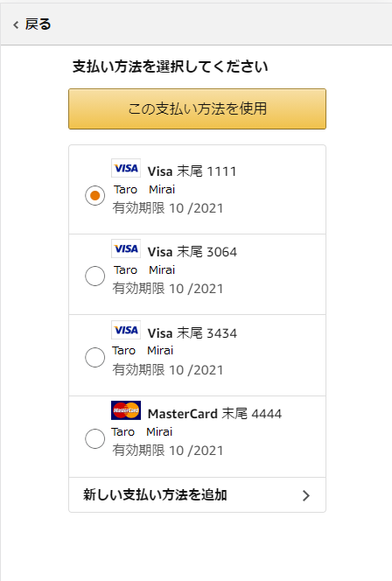The width and height of the screenshot is (392, 581).
Task: Select the MasterCard ending 4444 radio button
Action: [x=94, y=438]
